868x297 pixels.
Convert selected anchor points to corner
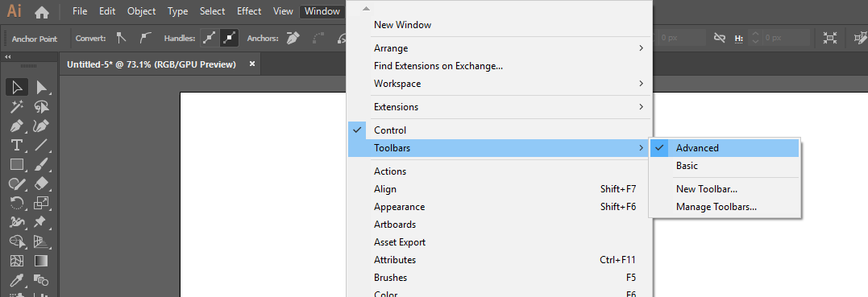[121, 38]
